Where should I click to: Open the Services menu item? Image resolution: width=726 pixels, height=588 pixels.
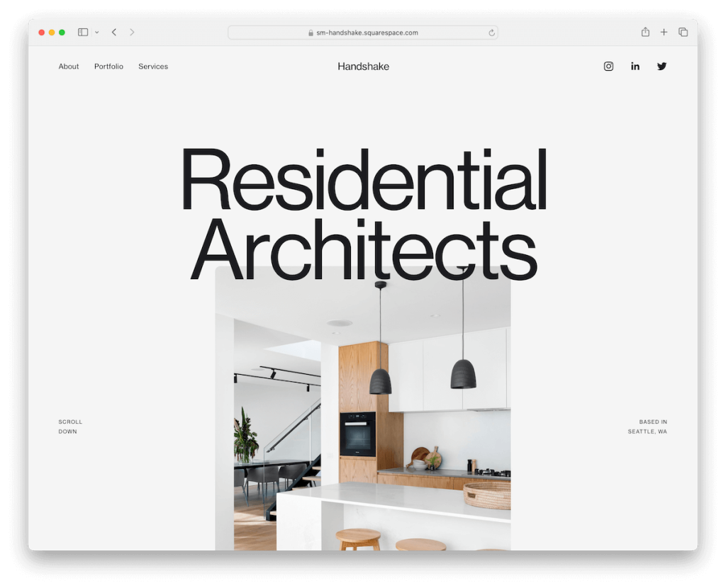pos(153,67)
